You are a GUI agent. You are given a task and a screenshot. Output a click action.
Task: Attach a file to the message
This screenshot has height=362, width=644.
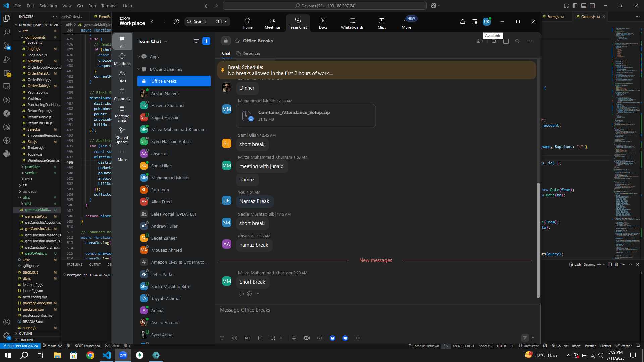(x=260, y=338)
